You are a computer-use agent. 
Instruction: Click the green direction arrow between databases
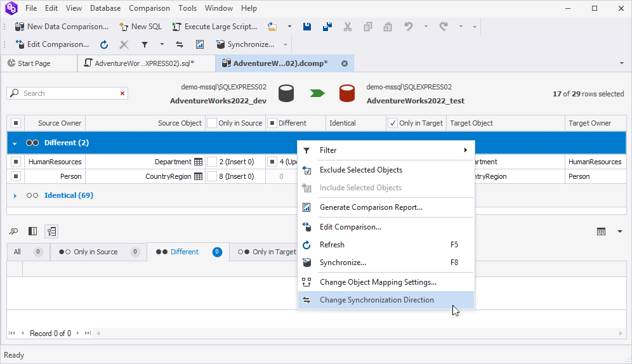pyautogui.click(x=317, y=93)
